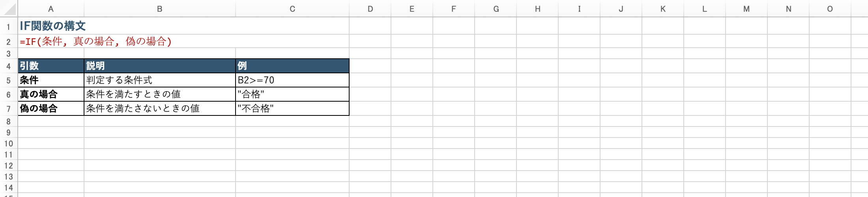Click the '判定する条件式' cell
The image size is (868, 197).
(x=159, y=80)
